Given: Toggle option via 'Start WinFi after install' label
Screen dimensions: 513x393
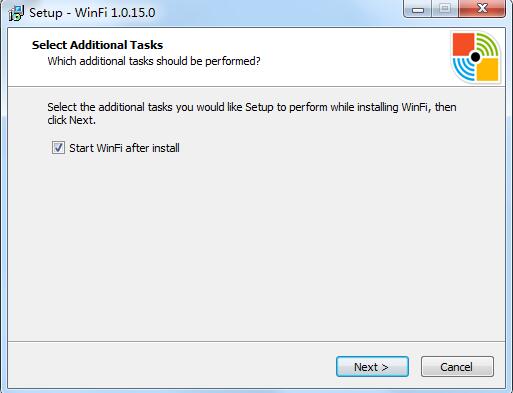Looking at the screenshot, I should (x=124, y=148).
